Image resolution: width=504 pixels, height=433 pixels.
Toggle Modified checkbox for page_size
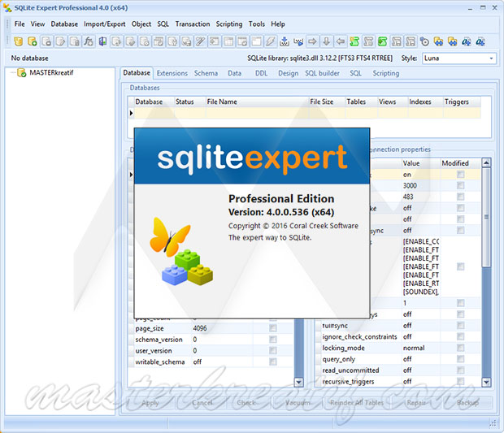pos(273,328)
